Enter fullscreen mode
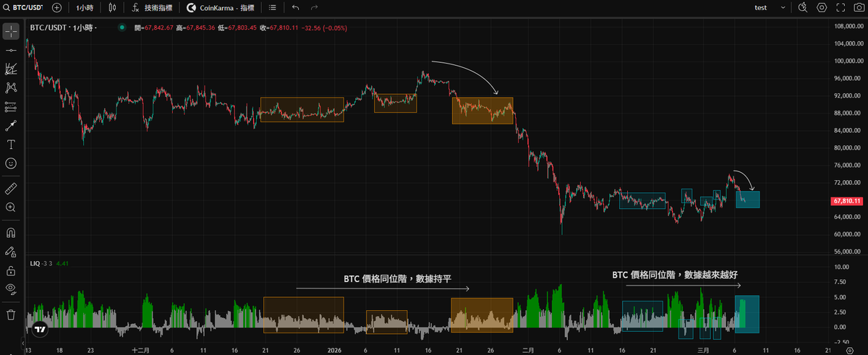Screen dimensions: 868x355 (840, 7)
